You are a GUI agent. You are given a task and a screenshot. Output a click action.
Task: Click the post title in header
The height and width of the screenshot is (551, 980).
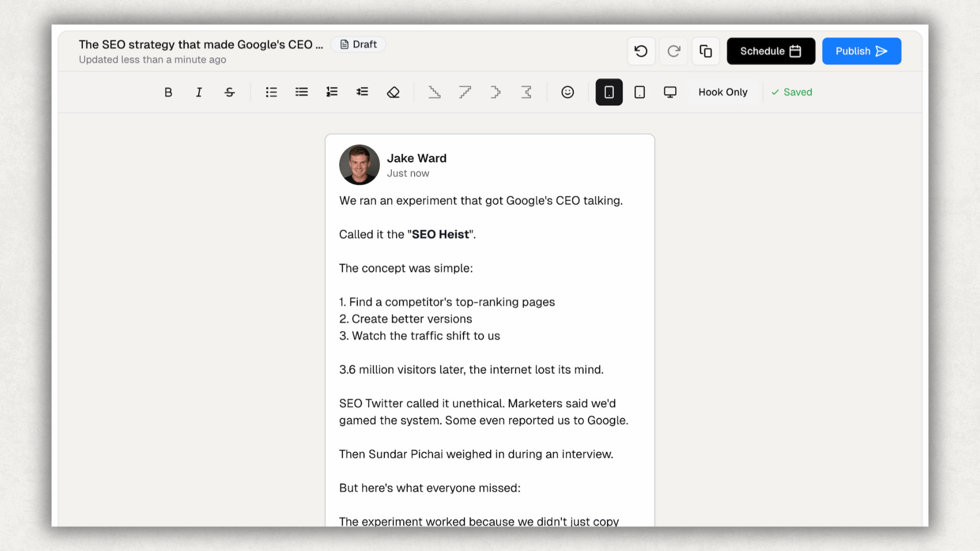coord(201,44)
